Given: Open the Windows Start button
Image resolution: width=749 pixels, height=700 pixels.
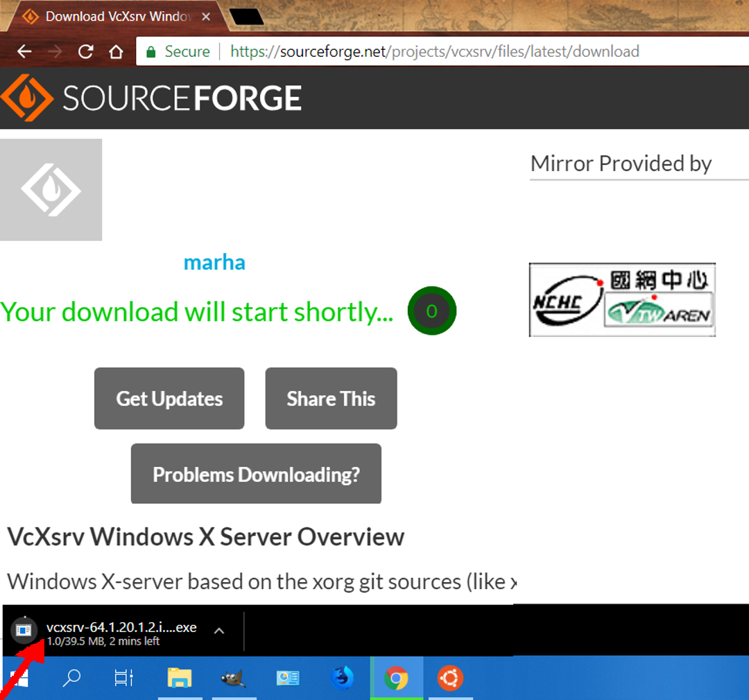Looking at the screenshot, I should click(19, 678).
